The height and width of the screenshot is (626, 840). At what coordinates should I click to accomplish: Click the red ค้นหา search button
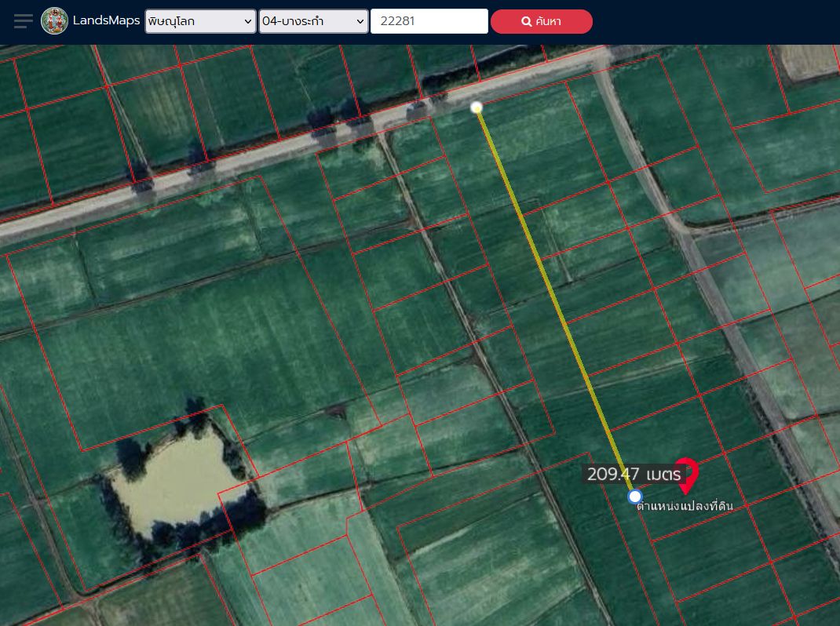[542, 21]
